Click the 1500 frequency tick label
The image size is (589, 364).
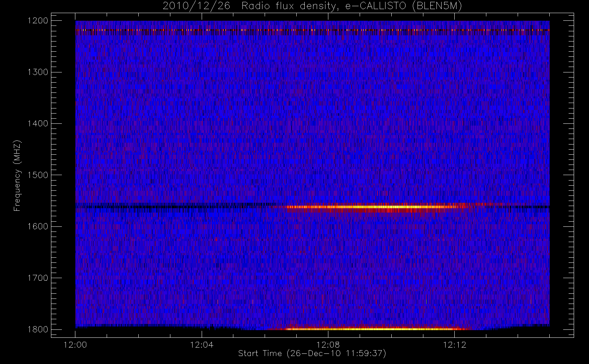point(38,175)
